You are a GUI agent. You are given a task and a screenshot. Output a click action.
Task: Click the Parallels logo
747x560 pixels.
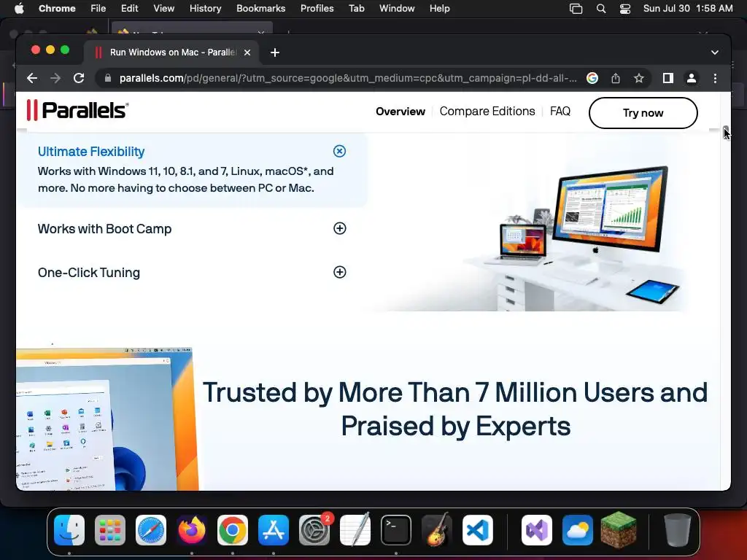coord(77,110)
